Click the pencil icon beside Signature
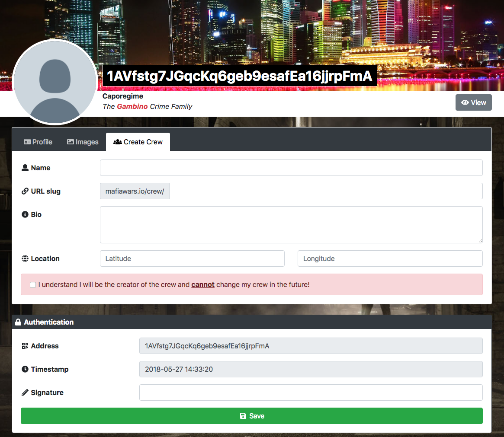 point(25,392)
